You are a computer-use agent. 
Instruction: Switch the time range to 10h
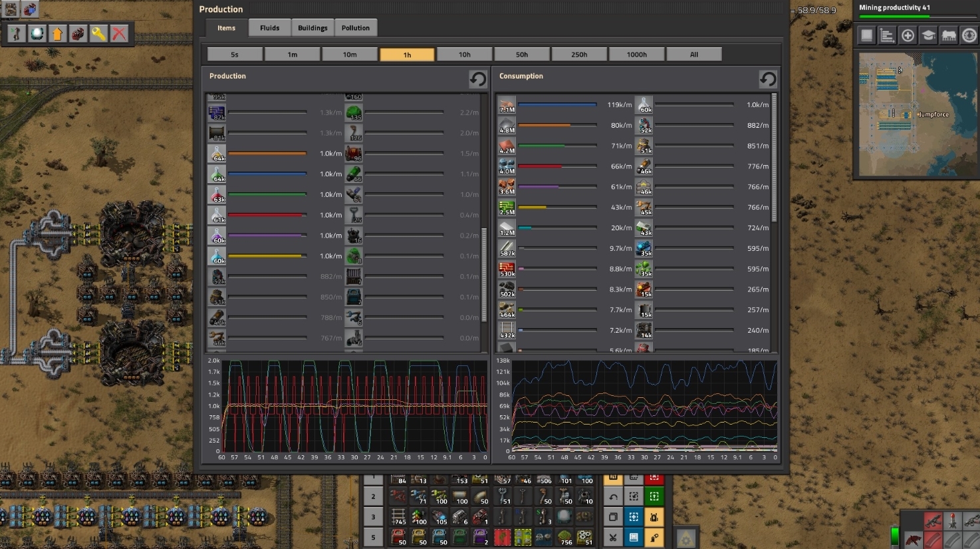point(465,55)
